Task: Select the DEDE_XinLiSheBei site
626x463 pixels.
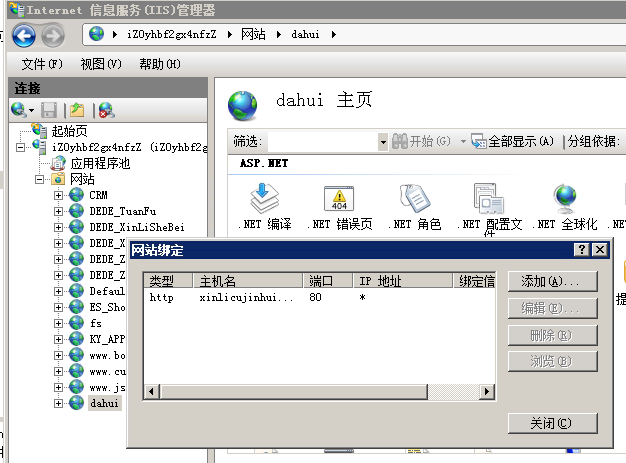Action: click(x=137, y=227)
